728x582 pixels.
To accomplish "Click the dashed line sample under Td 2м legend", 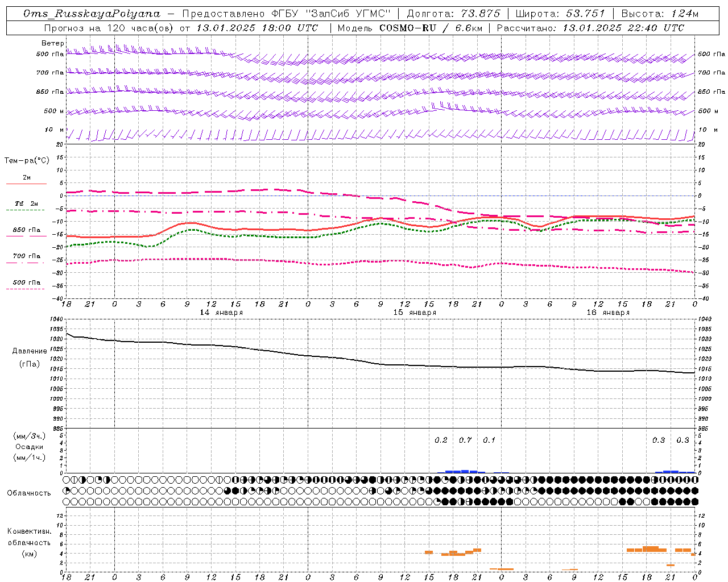I will click(25, 210).
